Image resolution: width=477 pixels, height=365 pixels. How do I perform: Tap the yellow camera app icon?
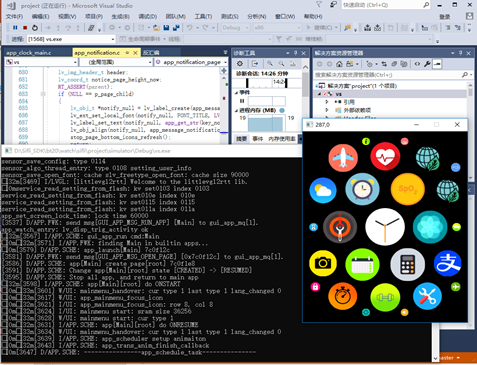(323, 263)
